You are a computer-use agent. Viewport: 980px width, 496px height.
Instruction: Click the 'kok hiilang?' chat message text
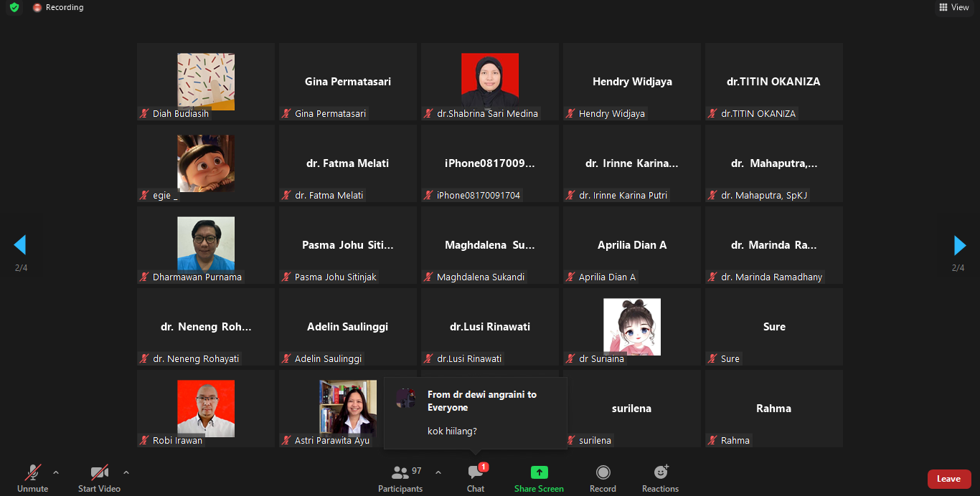click(452, 431)
